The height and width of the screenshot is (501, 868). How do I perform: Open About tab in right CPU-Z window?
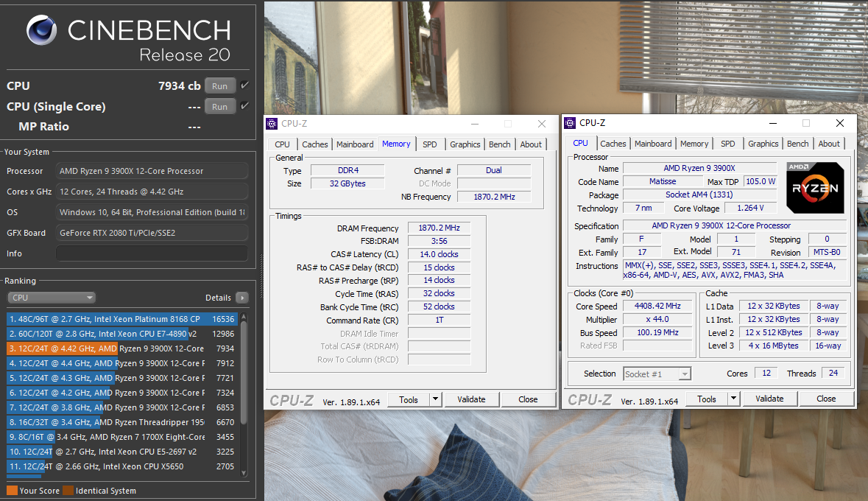829,144
